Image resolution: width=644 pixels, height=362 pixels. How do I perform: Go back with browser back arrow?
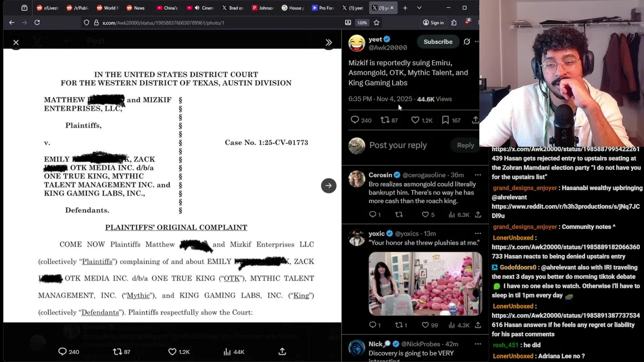[12, 23]
